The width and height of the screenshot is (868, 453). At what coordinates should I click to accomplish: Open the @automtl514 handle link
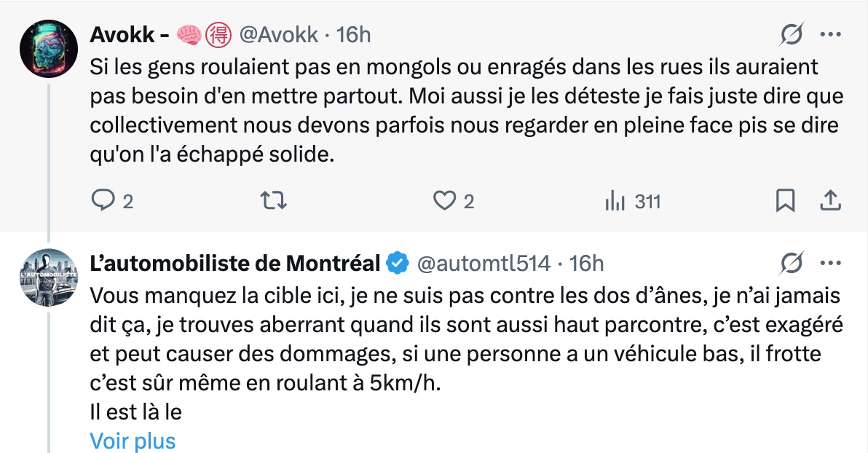(483, 264)
